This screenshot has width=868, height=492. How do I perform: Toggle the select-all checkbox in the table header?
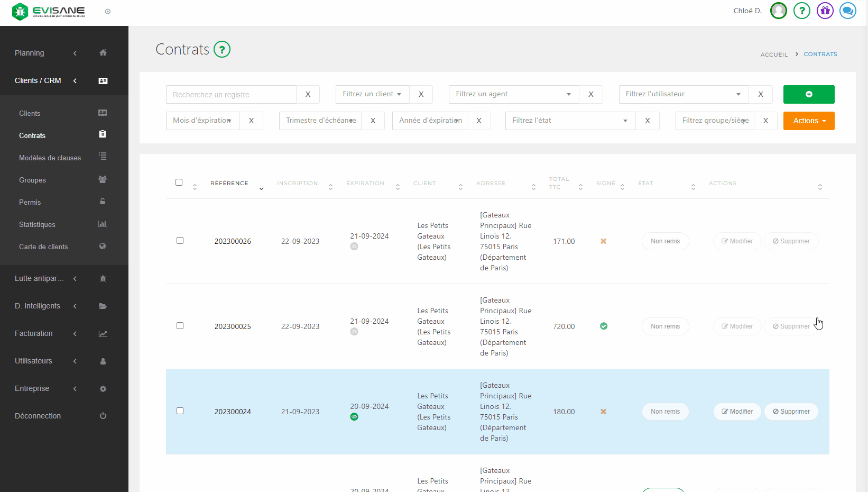179,183
